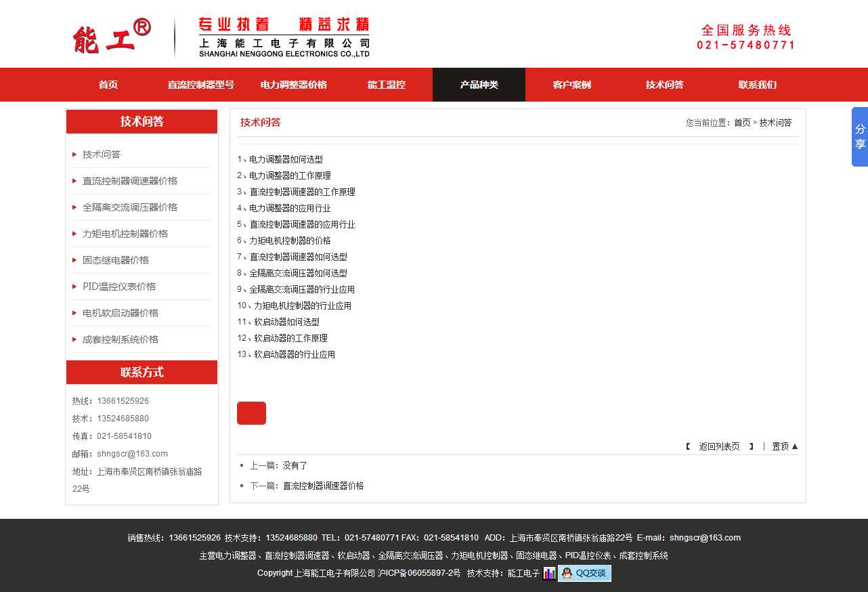This screenshot has width=868, height=592.
Task: Open 客户案例 from the navigation bar
Action: tap(571, 85)
